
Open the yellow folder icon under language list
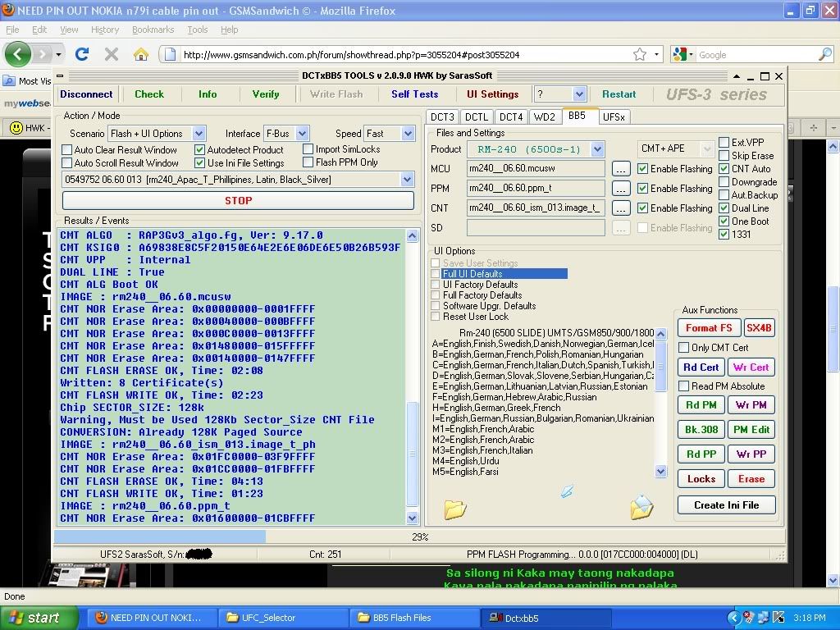click(454, 509)
